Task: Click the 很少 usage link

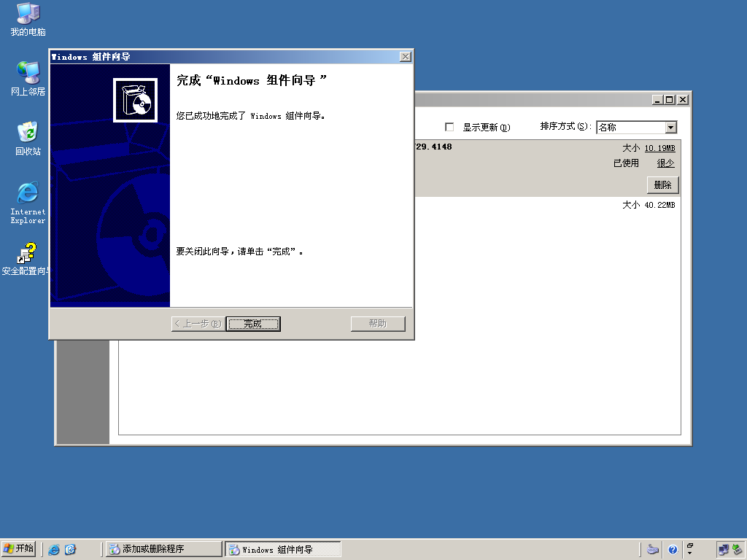Action: [665, 163]
